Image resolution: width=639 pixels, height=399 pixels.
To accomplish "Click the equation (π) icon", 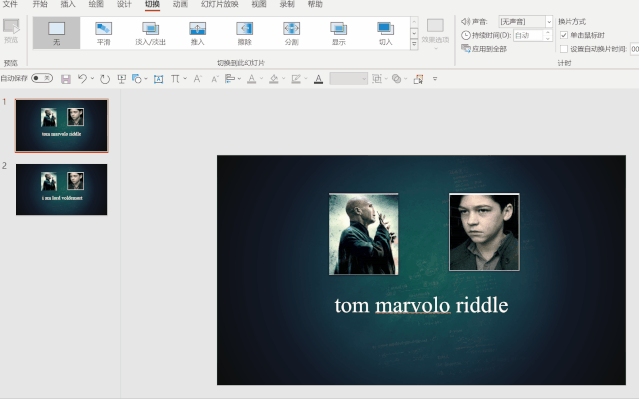I will [175, 79].
